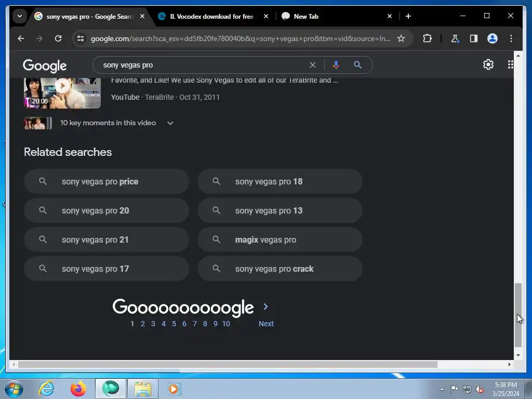Open Google quick settings gear

coord(488,64)
